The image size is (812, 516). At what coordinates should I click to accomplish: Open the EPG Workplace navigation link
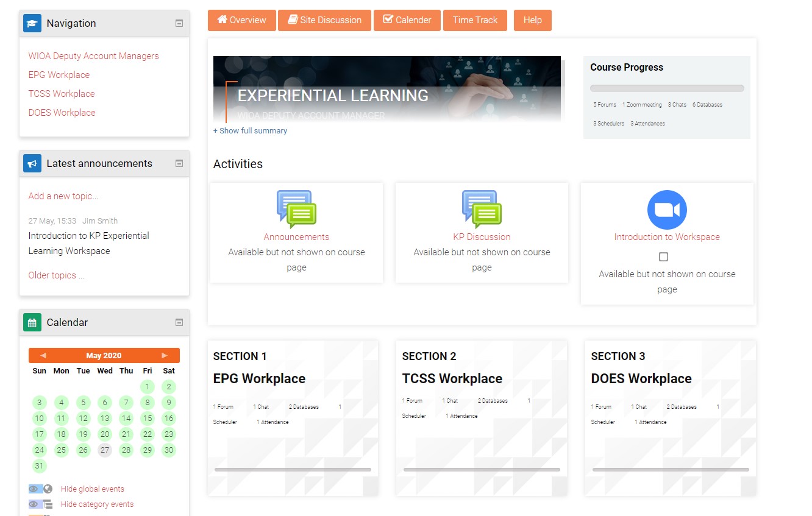tap(59, 74)
